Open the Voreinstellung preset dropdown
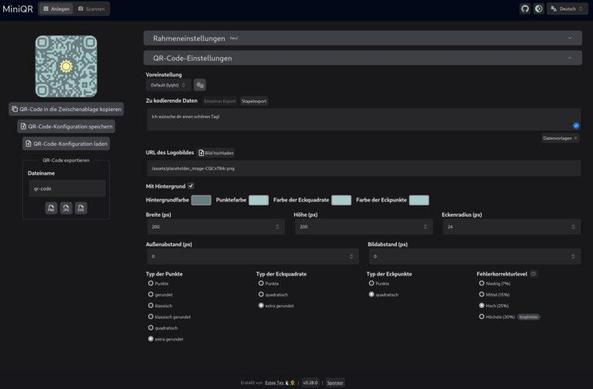The image size is (593, 389). click(x=168, y=85)
